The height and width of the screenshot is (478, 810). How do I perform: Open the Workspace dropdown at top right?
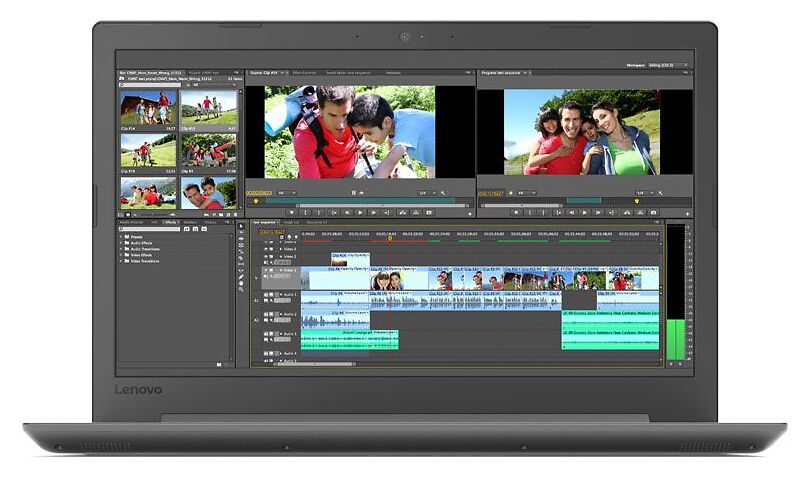click(x=666, y=65)
